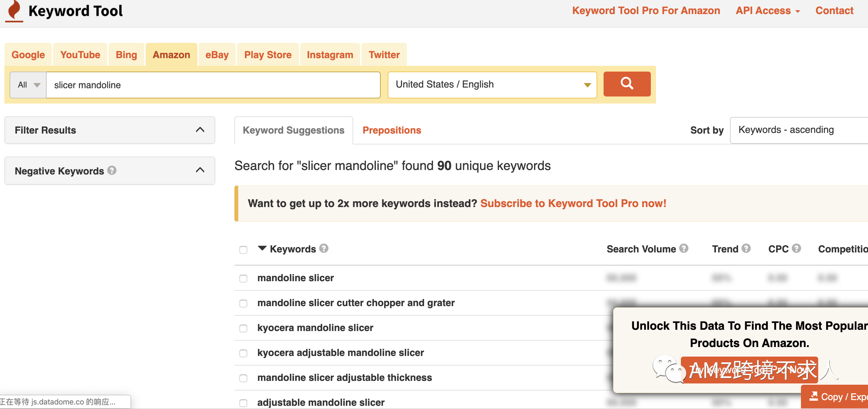Click the Keywords column sort arrow
868x409 pixels.
tap(262, 248)
